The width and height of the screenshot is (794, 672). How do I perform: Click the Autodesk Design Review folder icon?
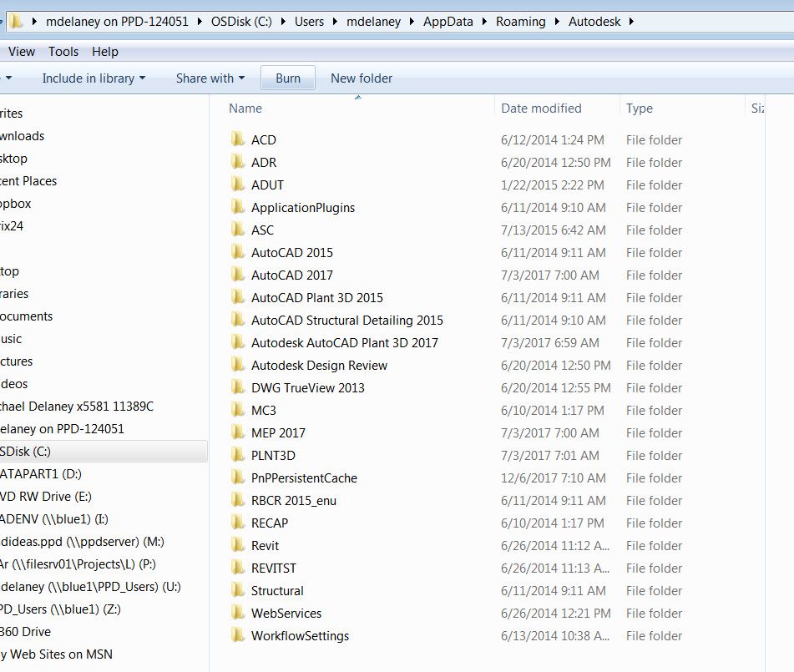click(237, 365)
